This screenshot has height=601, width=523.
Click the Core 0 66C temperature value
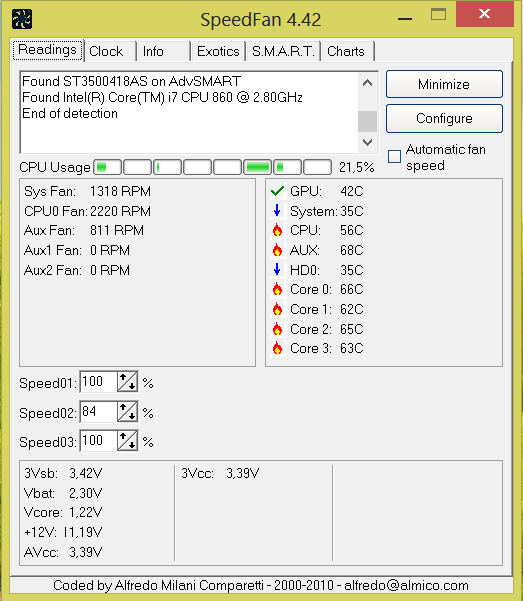point(352,289)
